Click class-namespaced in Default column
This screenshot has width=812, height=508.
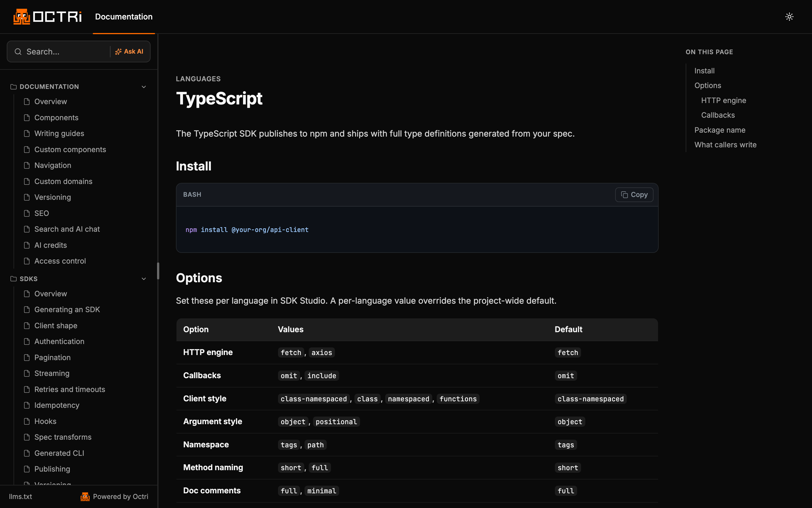point(591,399)
